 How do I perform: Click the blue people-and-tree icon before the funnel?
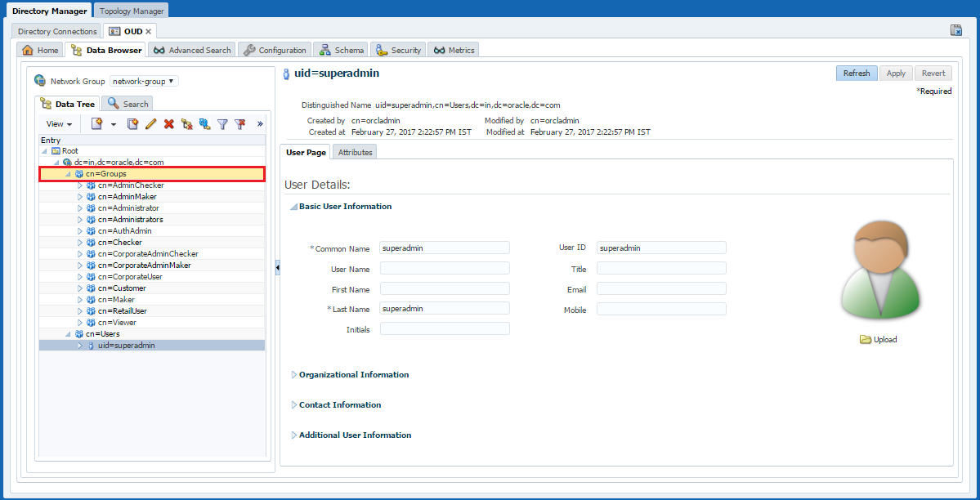click(204, 123)
